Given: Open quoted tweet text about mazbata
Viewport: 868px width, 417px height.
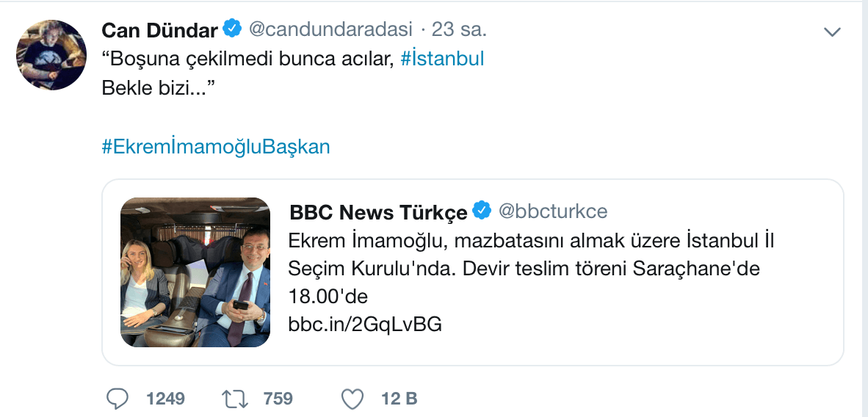Looking at the screenshot, I should pos(530,269).
